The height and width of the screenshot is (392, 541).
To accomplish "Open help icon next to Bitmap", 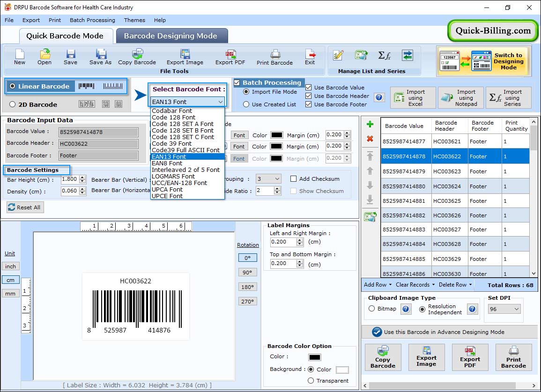I will pyautogui.click(x=406, y=309).
